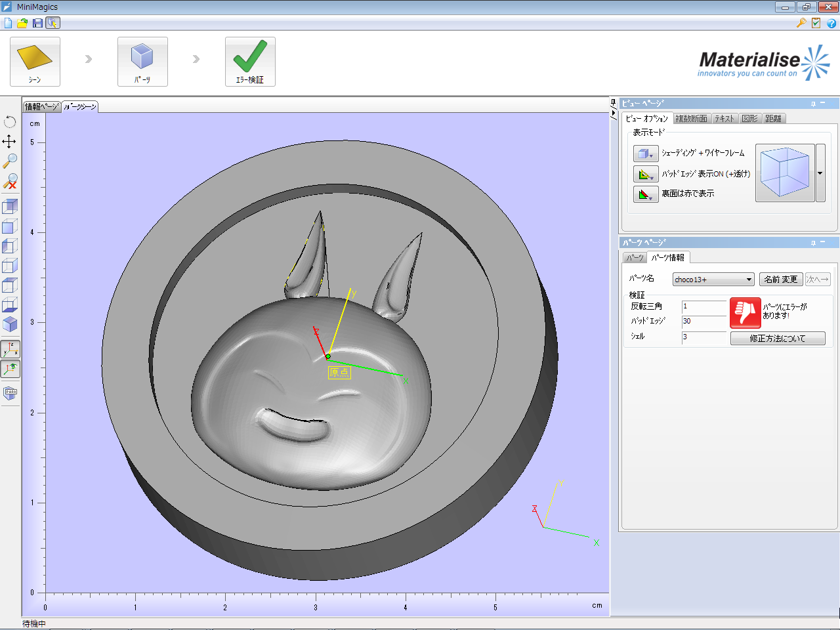Click the Materialise logo

pyautogui.click(x=765, y=63)
